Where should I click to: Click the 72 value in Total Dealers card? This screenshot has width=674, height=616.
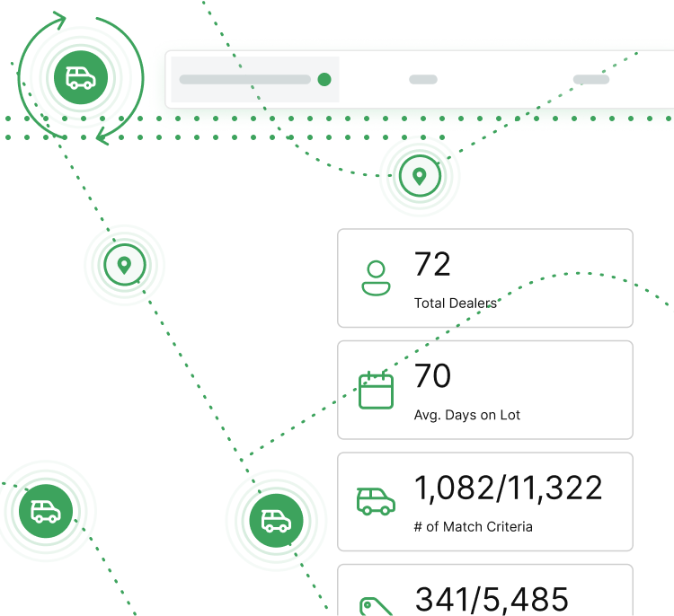click(x=432, y=265)
